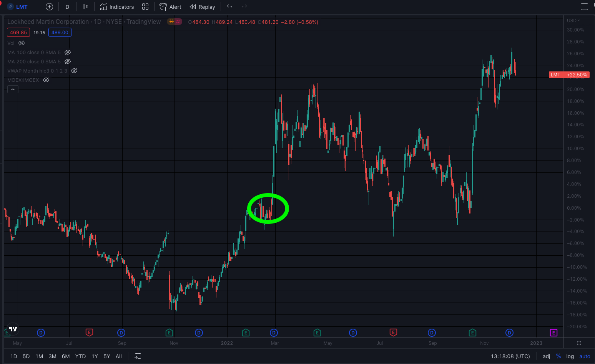Click green earnings marker after 2022 label
The image size is (595, 364).
[x=246, y=333]
